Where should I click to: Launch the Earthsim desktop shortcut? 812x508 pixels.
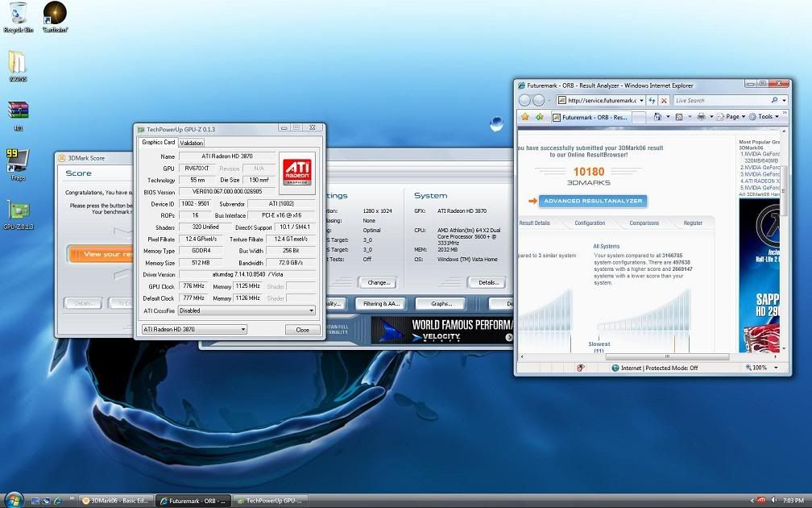point(55,17)
